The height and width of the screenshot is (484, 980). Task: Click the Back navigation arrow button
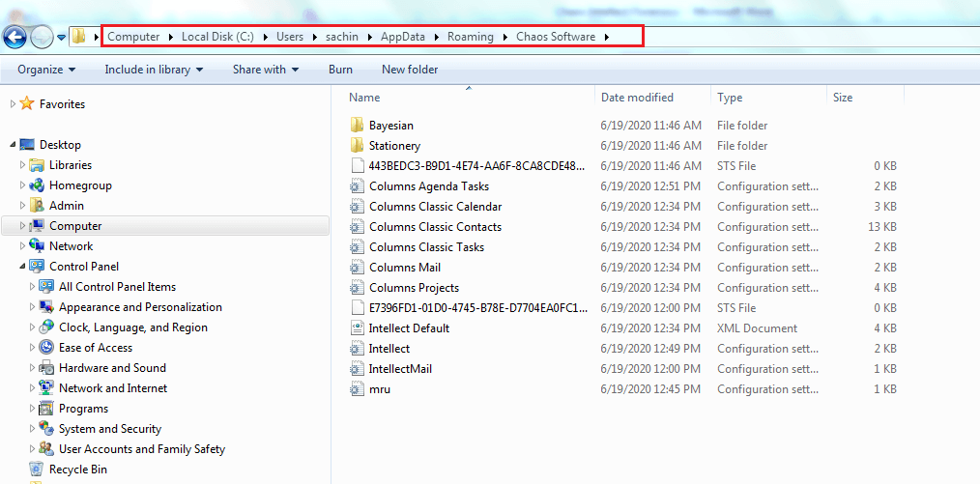click(x=15, y=37)
